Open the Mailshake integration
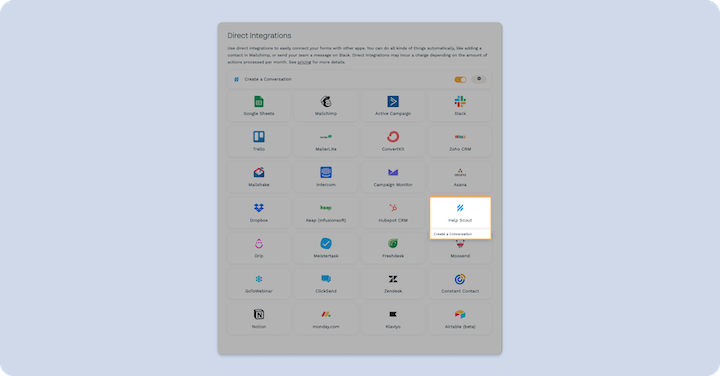The width and height of the screenshot is (720, 376). (x=259, y=177)
